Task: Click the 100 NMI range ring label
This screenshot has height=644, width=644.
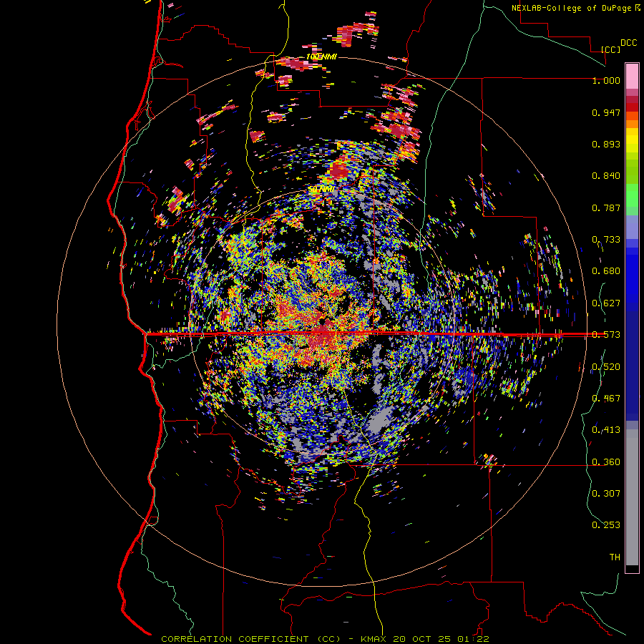Action: click(321, 57)
